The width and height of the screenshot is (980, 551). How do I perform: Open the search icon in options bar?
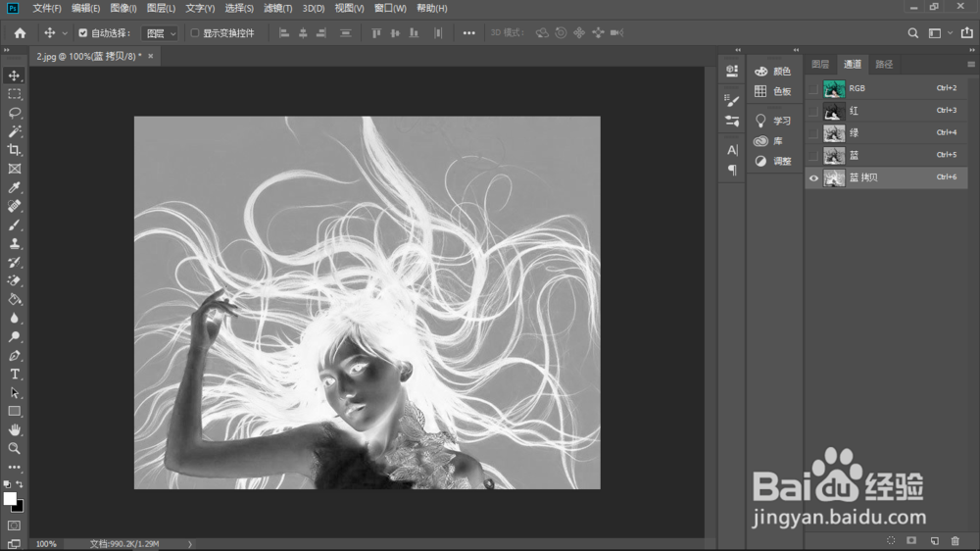[913, 33]
